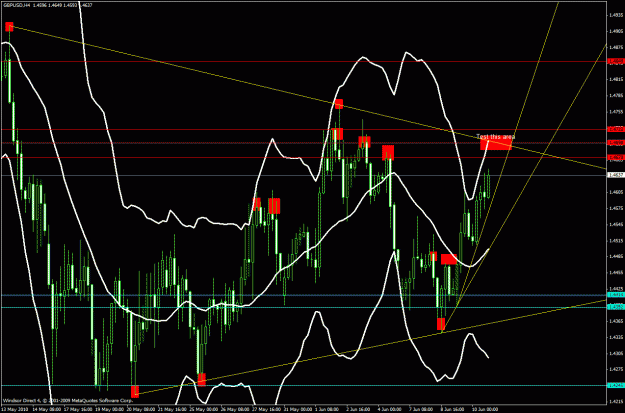625x413 pixels.
Task: Click the '13 May 2010' time axis label
Action: click(13, 409)
